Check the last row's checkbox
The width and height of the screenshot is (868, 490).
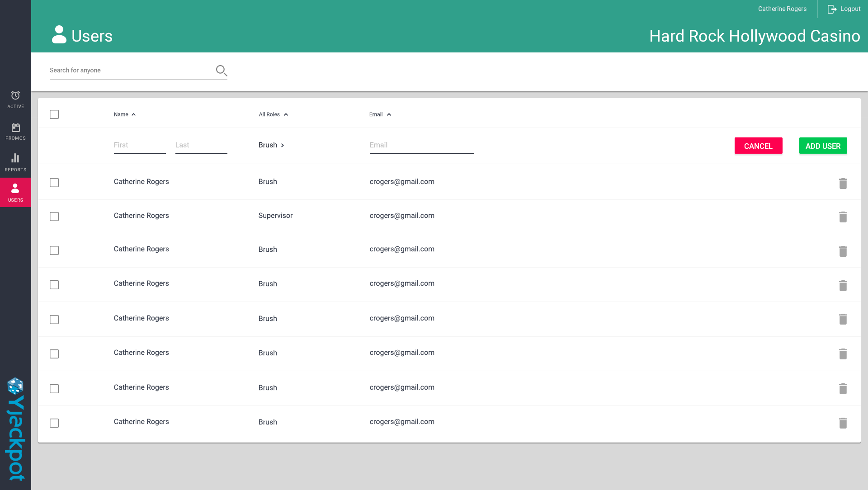click(x=54, y=423)
